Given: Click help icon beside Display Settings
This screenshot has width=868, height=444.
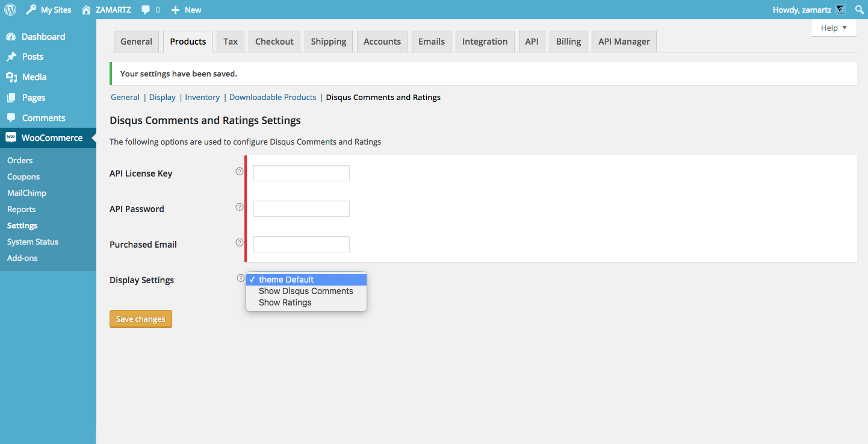Looking at the screenshot, I should tap(241, 278).
